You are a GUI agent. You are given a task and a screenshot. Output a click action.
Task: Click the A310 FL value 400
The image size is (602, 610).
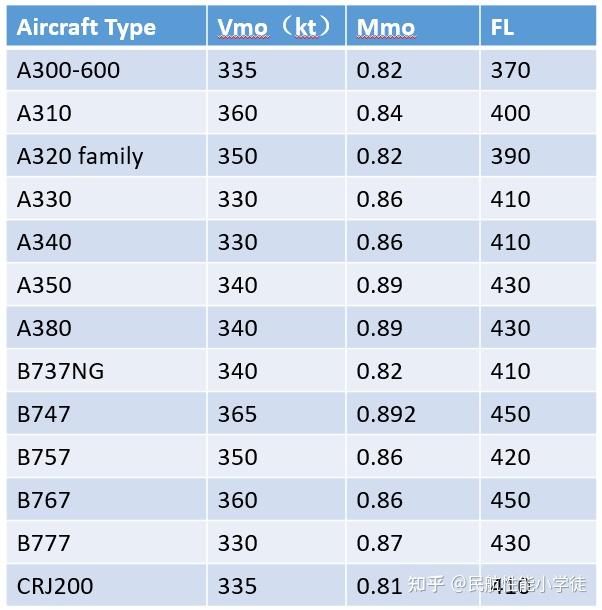(x=510, y=114)
